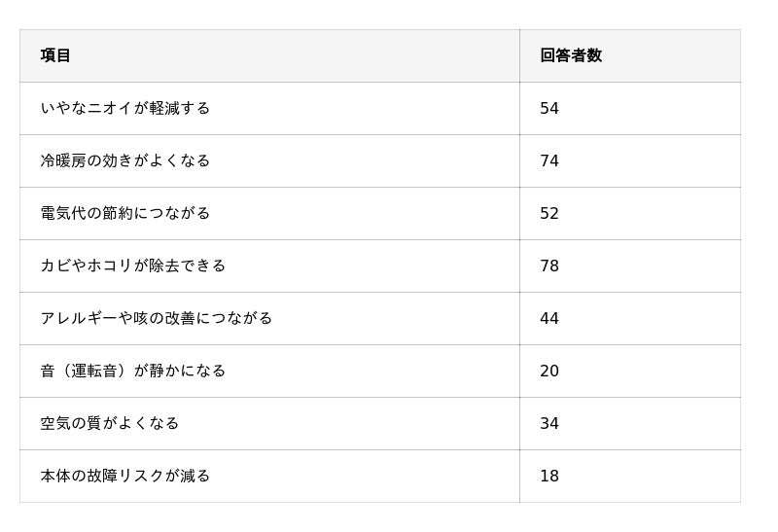Click the value 54 cell
This screenshot has width=778, height=532.
(549, 108)
